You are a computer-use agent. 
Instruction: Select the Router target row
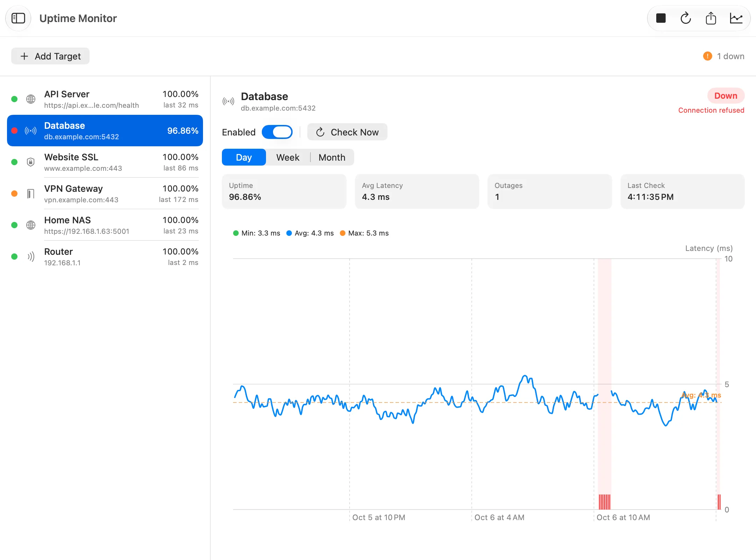pos(105,257)
